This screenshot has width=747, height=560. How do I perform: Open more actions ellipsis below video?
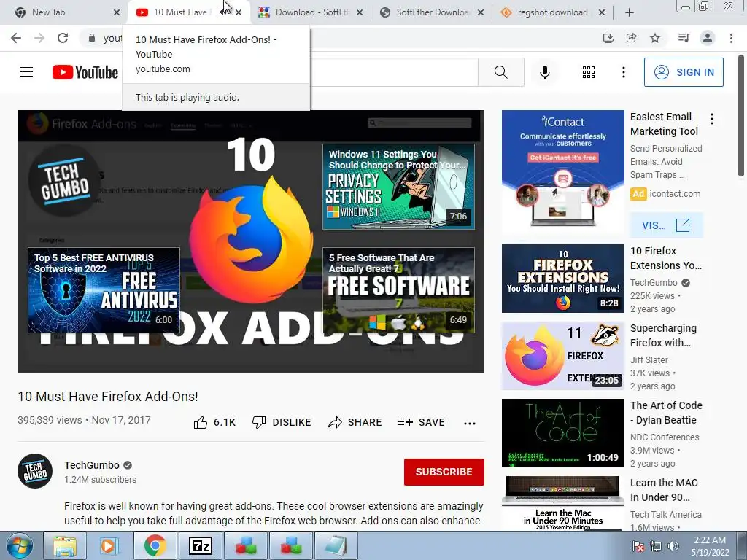pyautogui.click(x=470, y=424)
